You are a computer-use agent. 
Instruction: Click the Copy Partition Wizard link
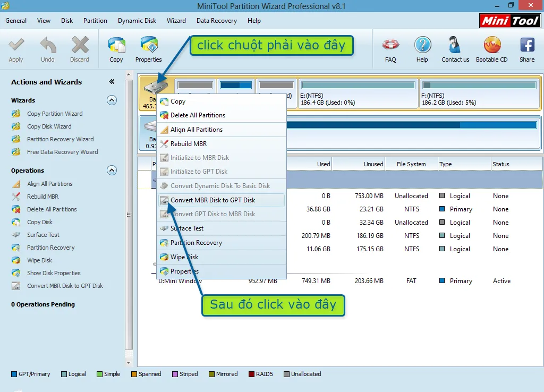click(x=55, y=114)
